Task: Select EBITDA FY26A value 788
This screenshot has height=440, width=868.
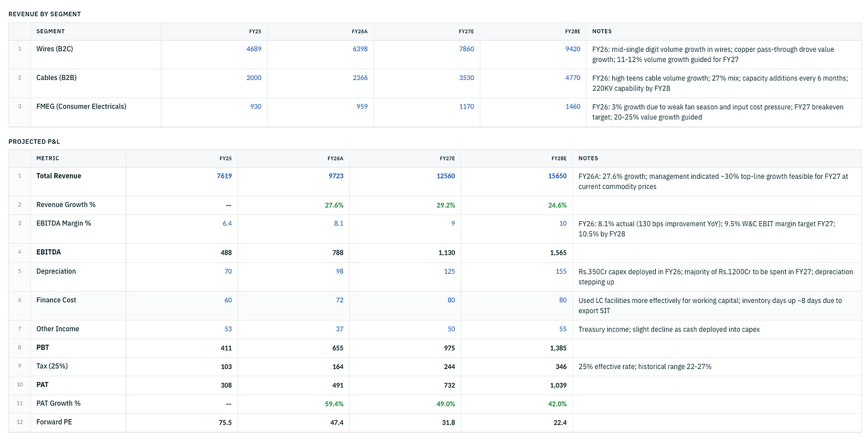Action: (337, 252)
